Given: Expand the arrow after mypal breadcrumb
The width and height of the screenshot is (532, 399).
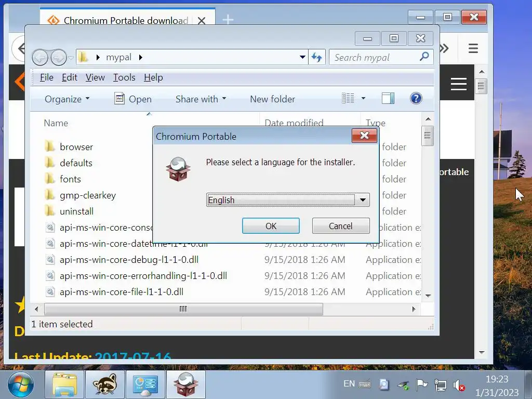Looking at the screenshot, I should point(140,57).
